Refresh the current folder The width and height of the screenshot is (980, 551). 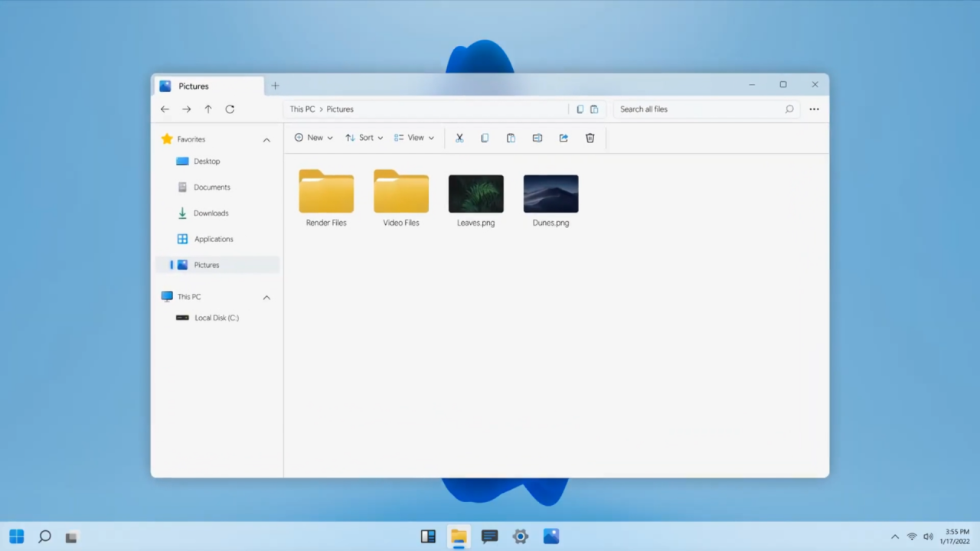coord(230,109)
